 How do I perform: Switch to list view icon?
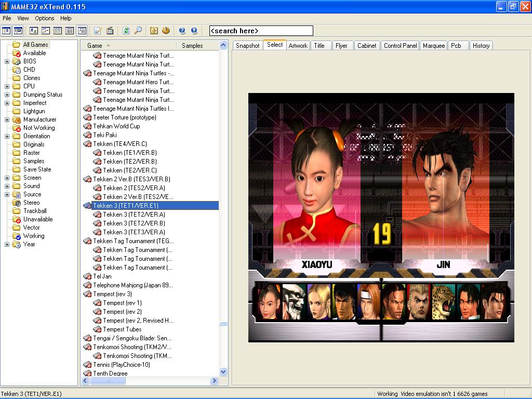pos(58,31)
